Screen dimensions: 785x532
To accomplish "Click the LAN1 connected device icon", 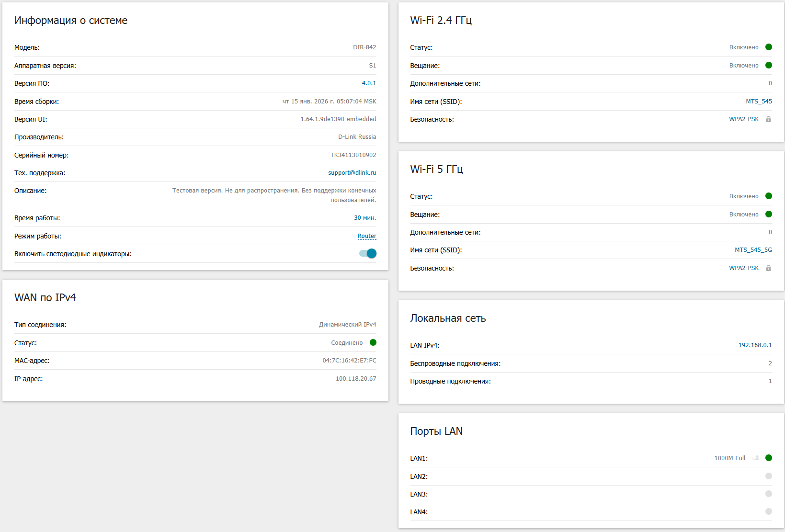I will tap(755, 458).
